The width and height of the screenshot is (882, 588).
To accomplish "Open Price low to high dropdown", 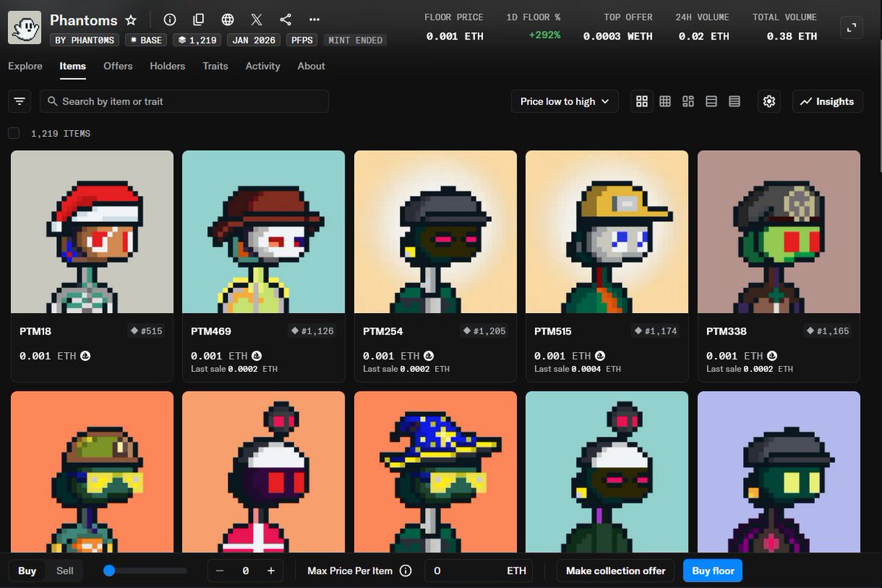I will pos(564,101).
